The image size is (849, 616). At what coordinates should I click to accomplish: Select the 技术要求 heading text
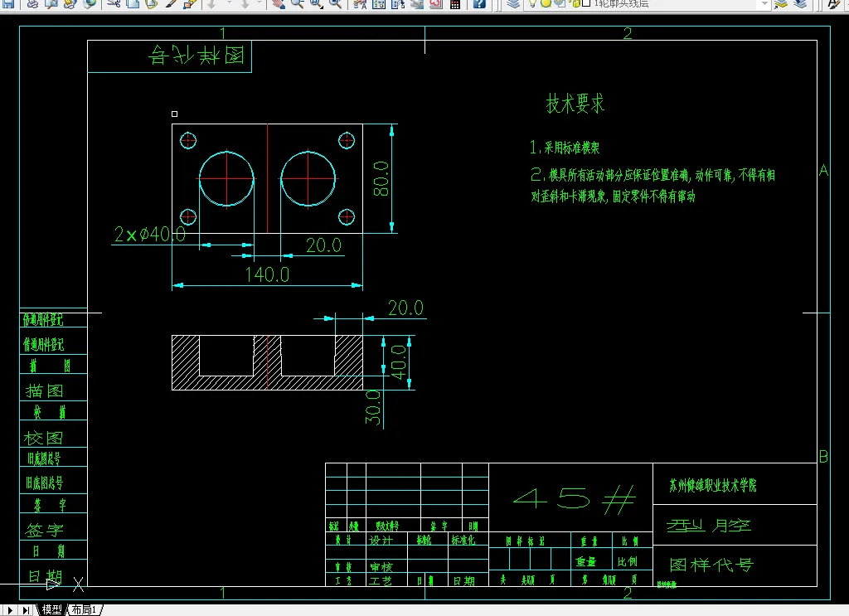[575, 103]
